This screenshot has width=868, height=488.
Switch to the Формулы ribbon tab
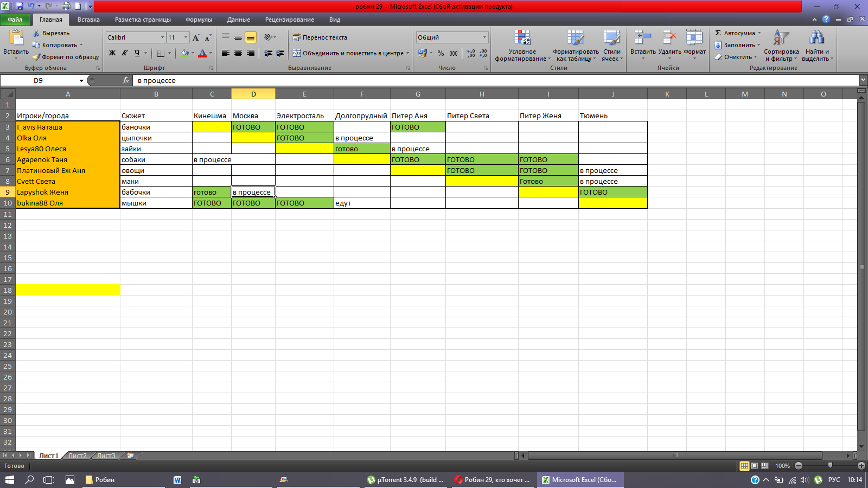click(x=199, y=20)
